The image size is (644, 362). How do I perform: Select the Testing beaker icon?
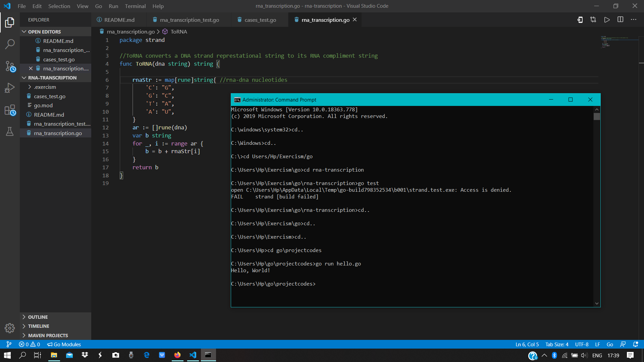tap(9, 132)
